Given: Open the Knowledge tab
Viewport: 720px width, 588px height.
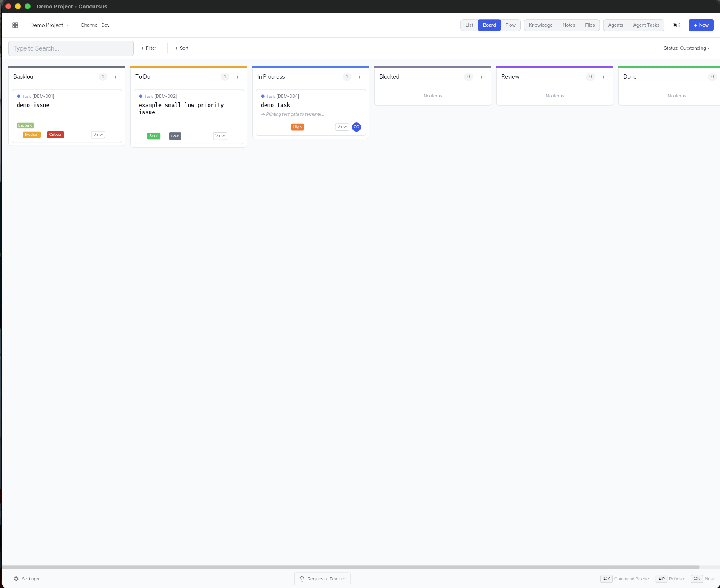Looking at the screenshot, I should 540,25.
